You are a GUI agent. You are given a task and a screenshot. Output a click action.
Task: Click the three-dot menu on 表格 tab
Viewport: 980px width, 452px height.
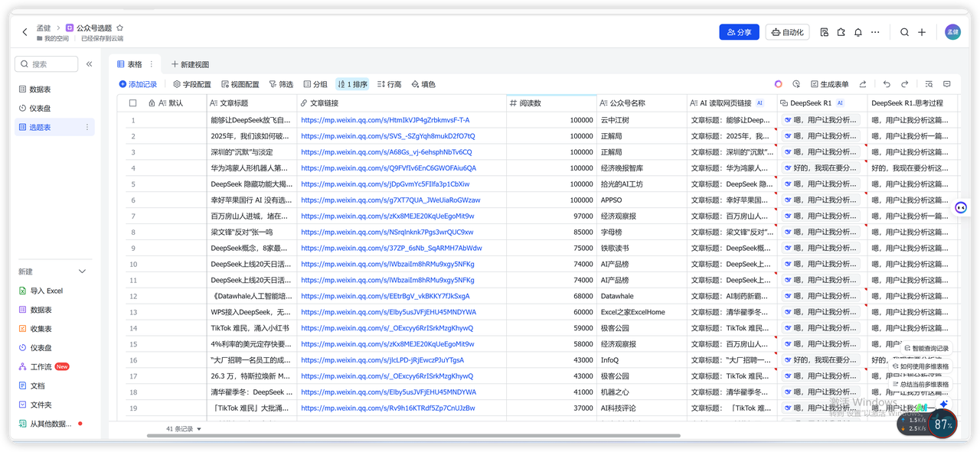(x=151, y=64)
